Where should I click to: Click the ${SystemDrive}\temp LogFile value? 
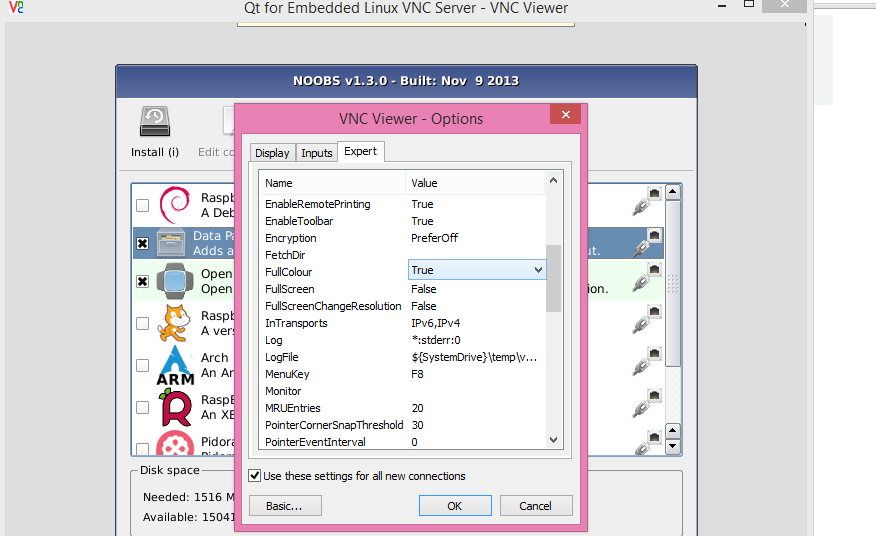(474, 357)
